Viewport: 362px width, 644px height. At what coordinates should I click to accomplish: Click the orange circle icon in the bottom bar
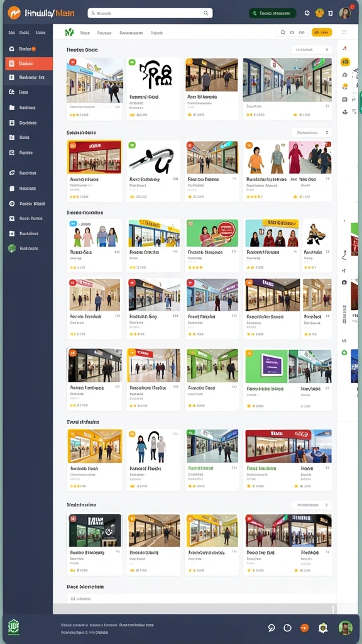[x=304, y=628]
